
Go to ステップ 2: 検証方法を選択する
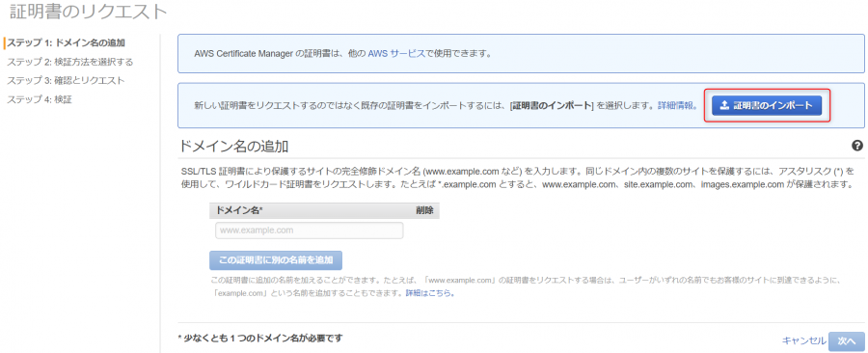[69, 62]
